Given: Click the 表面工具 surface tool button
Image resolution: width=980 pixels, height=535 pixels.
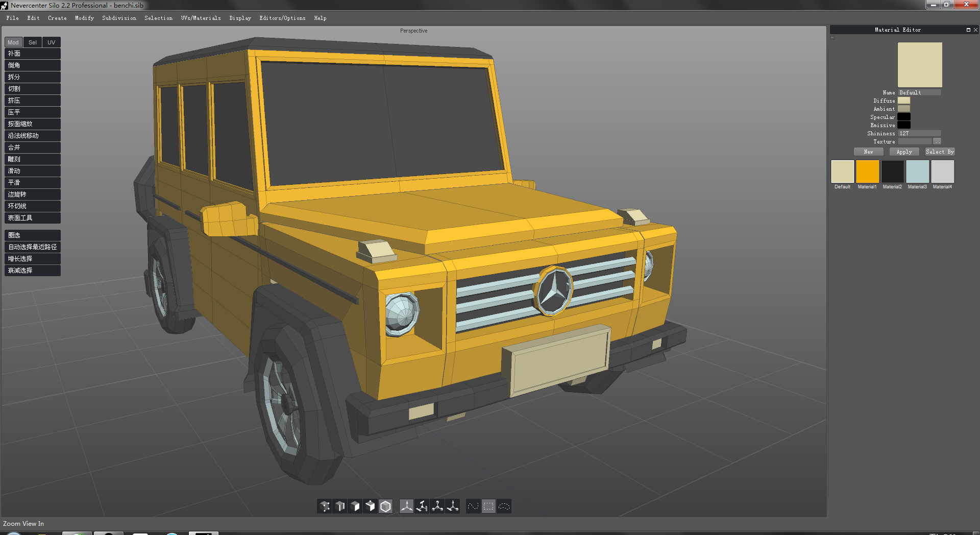Looking at the screenshot, I should coord(33,218).
